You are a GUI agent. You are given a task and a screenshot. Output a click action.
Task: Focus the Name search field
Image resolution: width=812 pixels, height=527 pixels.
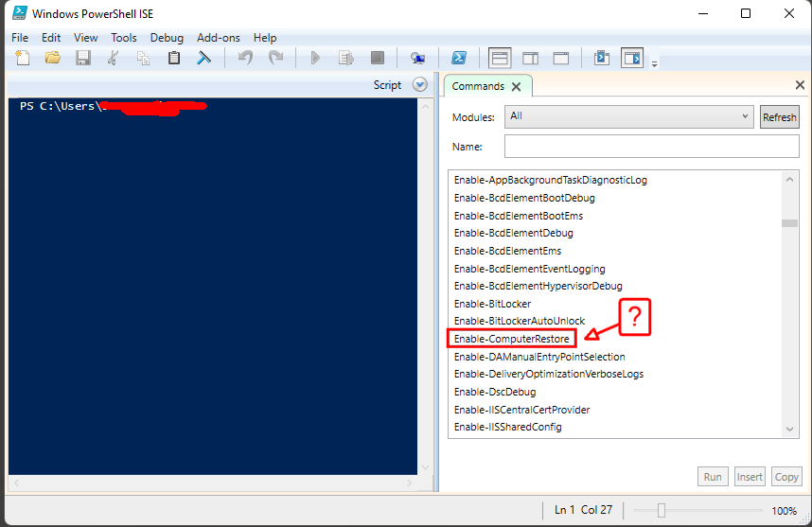click(x=651, y=147)
